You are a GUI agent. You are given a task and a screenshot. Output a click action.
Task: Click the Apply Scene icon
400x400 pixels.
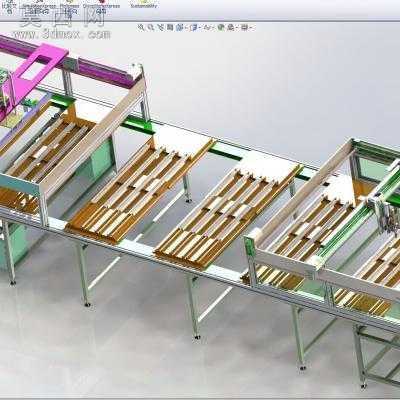pos(230,28)
